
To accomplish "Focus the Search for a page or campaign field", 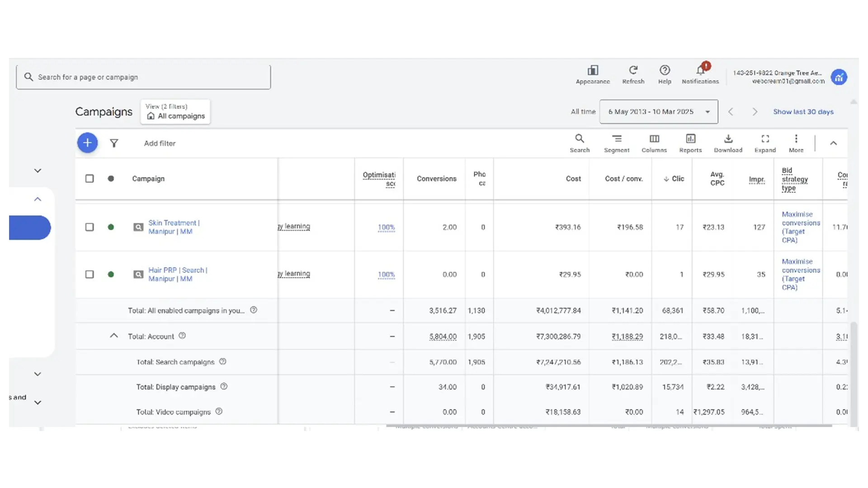I will tap(143, 77).
